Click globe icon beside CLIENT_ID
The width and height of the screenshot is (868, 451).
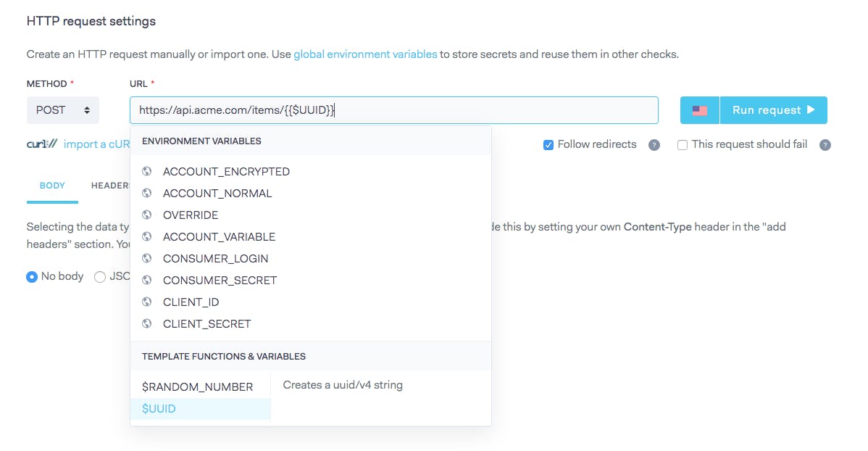click(147, 302)
